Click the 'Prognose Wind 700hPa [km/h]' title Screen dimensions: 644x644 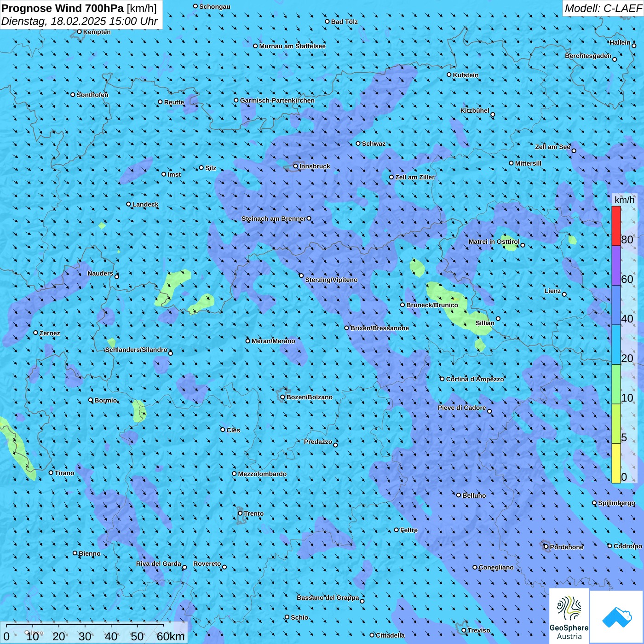pyautogui.click(x=79, y=8)
